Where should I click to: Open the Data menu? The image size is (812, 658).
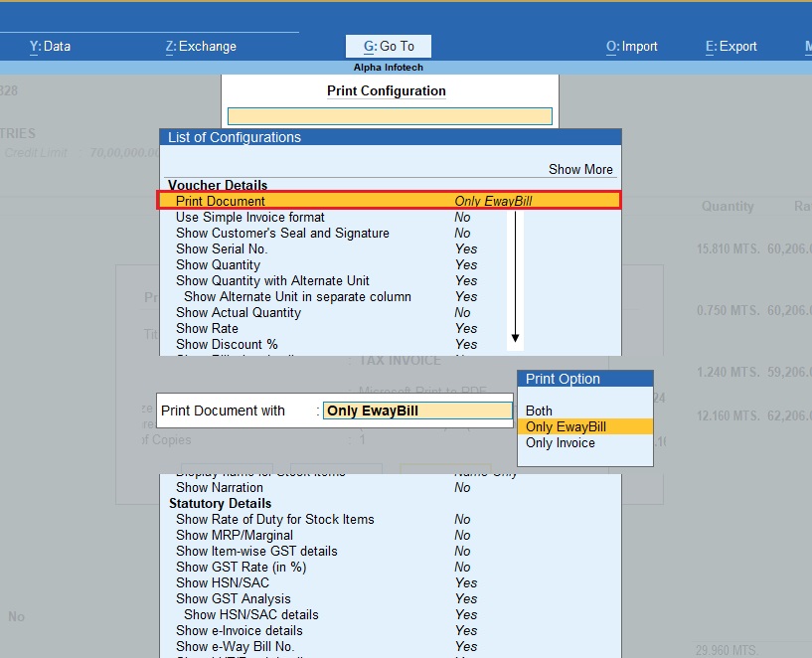pyautogui.click(x=48, y=46)
